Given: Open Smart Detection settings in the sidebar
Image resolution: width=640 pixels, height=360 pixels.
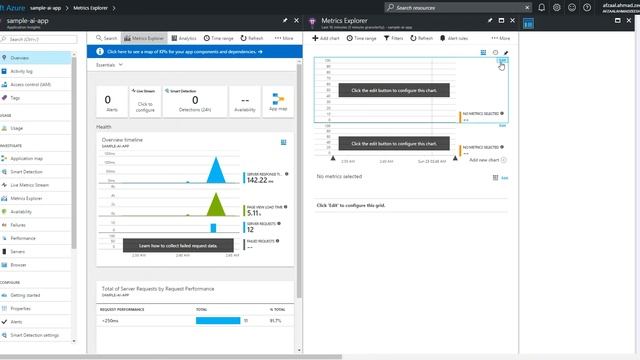Looking at the screenshot, I should tap(36, 335).
